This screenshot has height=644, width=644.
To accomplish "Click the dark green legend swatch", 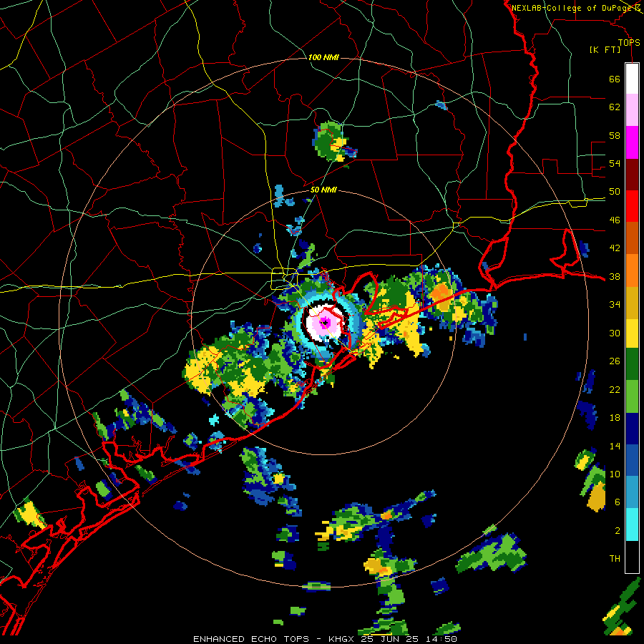I will (632, 364).
